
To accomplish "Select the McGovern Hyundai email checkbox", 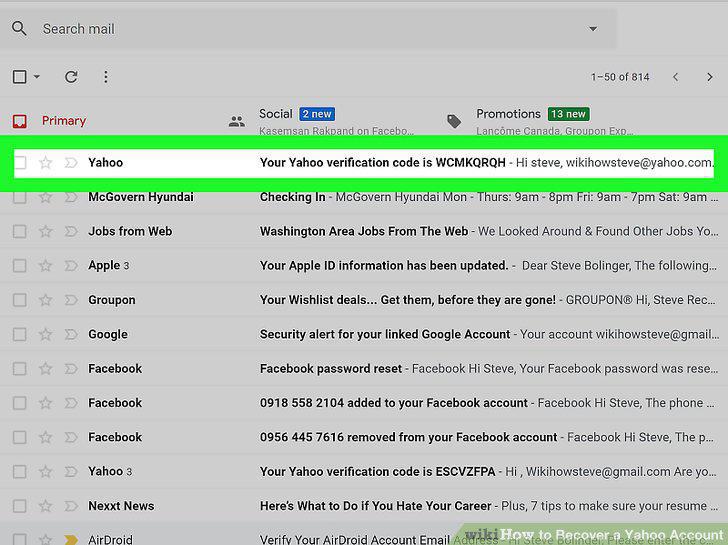I will tap(20, 197).
